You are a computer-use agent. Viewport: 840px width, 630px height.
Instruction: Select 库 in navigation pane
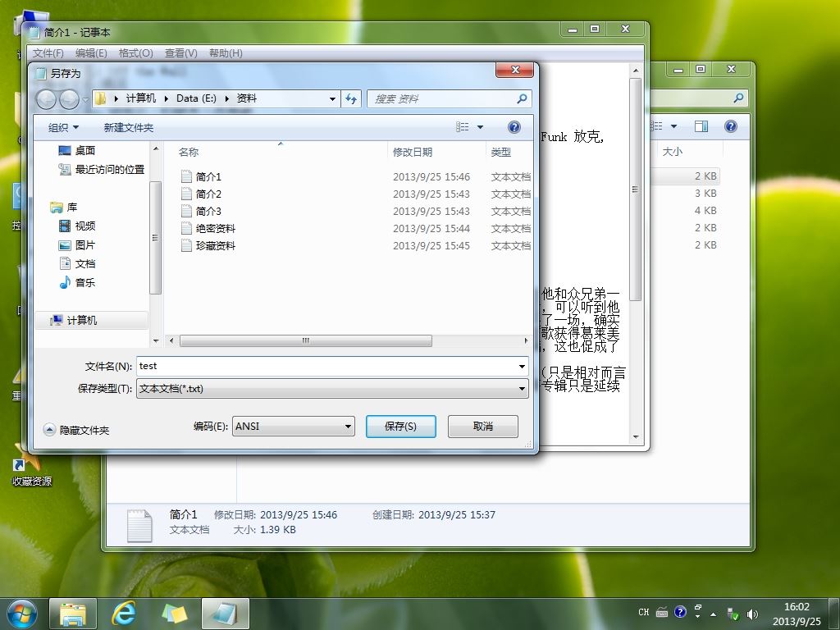[x=64, y=207]
